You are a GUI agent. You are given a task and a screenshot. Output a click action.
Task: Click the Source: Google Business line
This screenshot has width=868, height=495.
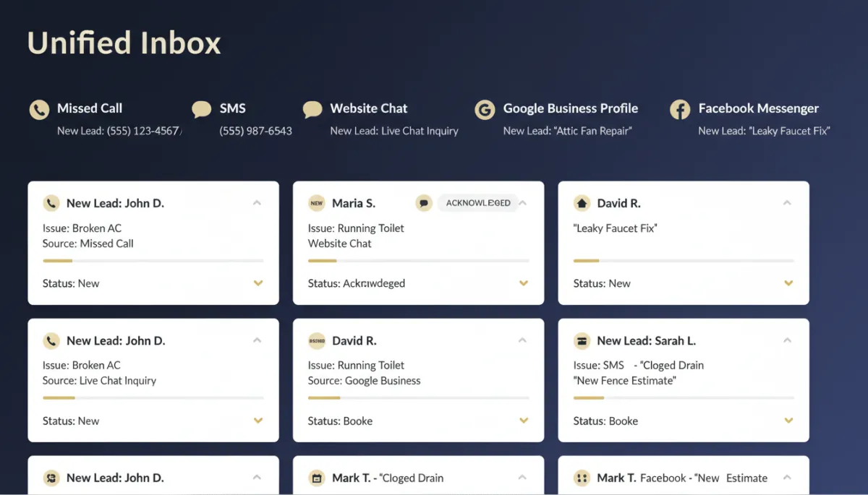click(x=364, y=381)
